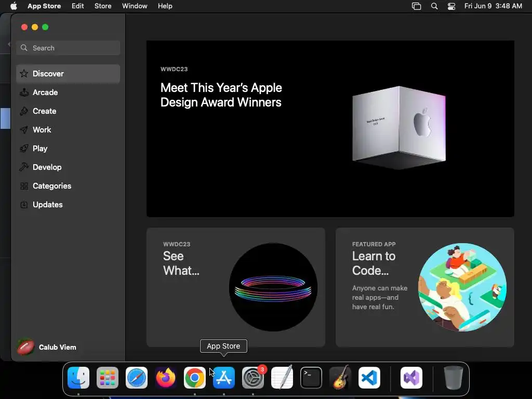The image size is (532, 399).
Task: Open the Help menu
Action: [165, 6]
